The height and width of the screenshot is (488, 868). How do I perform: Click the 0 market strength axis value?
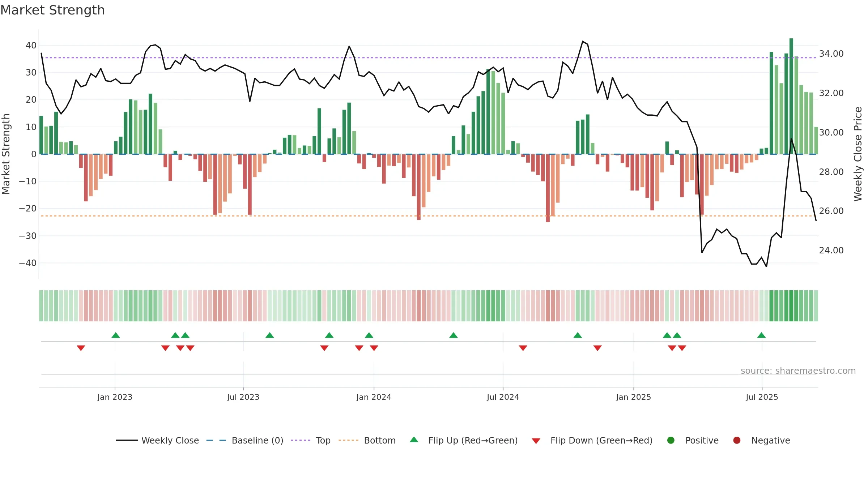click(34, 154)
